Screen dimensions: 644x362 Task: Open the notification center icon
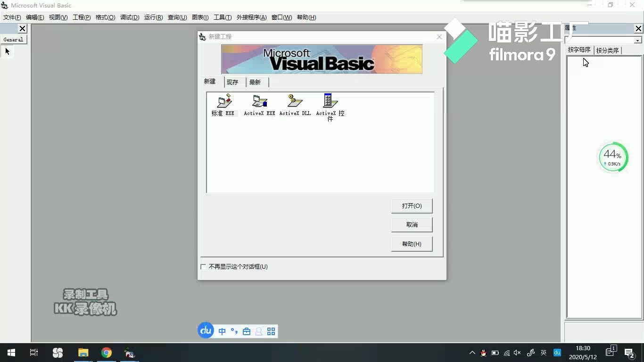coord(629,353)
